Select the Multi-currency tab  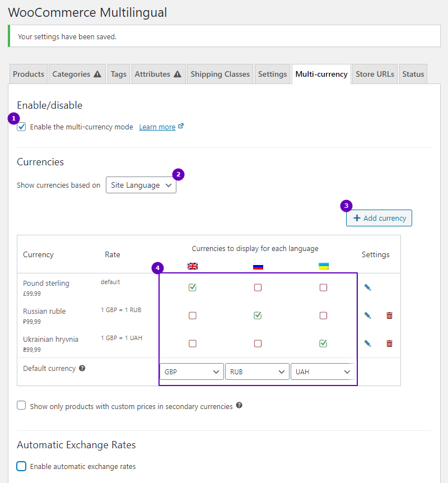pos(321,74)
